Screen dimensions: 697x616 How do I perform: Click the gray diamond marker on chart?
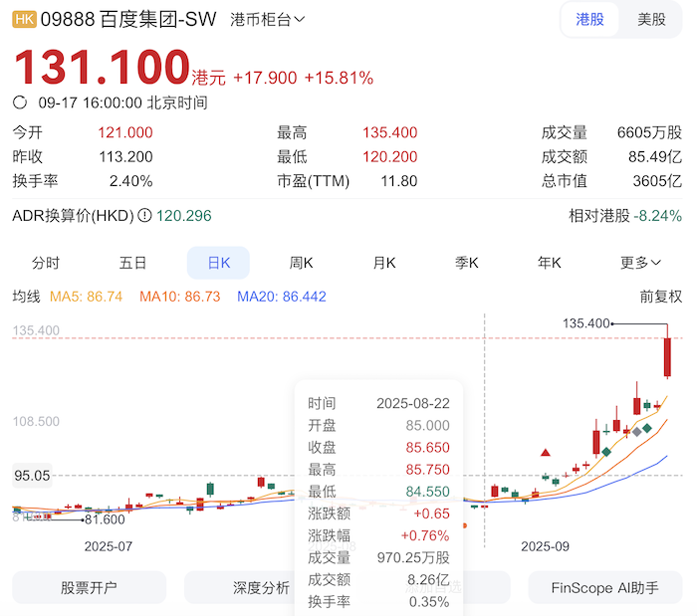[x=637, y=431]
